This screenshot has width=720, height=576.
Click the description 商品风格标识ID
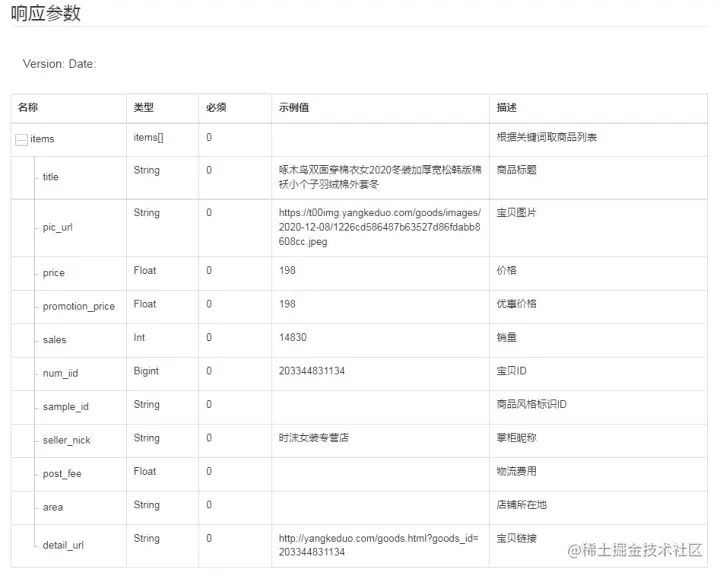tap(531, 404)
